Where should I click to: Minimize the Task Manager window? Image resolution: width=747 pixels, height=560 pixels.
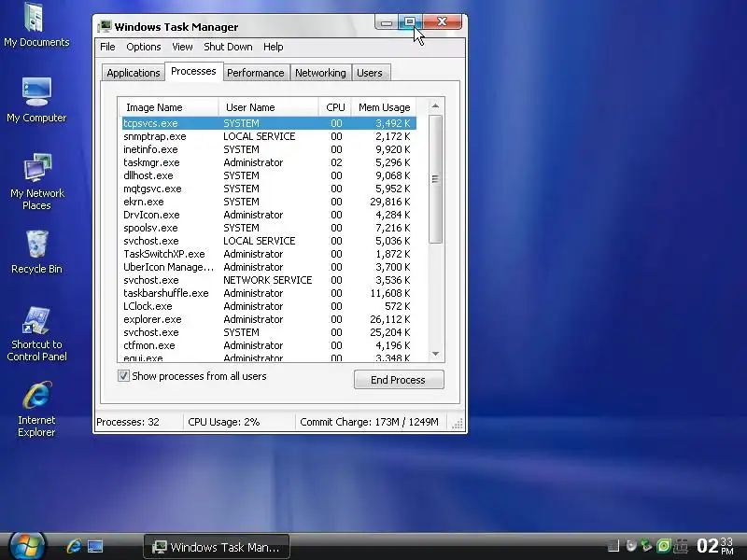tap(387, 21)
